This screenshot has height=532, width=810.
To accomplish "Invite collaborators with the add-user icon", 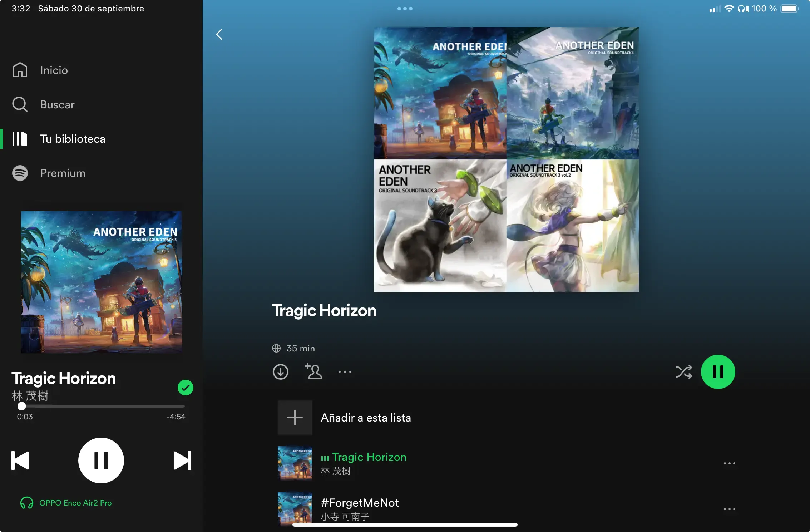I will pos(313,371).
